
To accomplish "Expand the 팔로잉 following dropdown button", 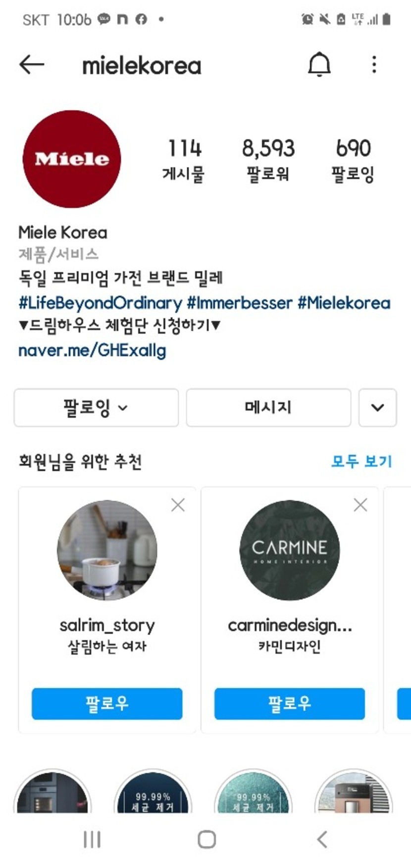I will click(x=96, y=407).
